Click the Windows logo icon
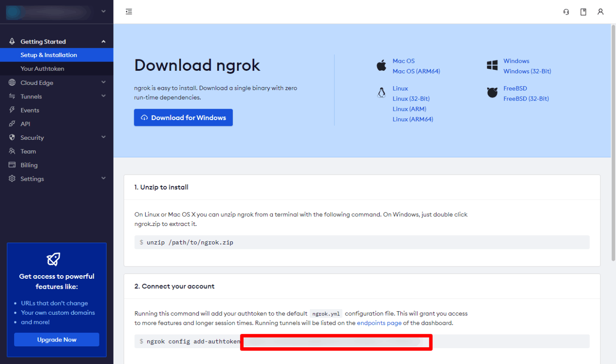This screenshot has width=616, height=364. point(492,66)
